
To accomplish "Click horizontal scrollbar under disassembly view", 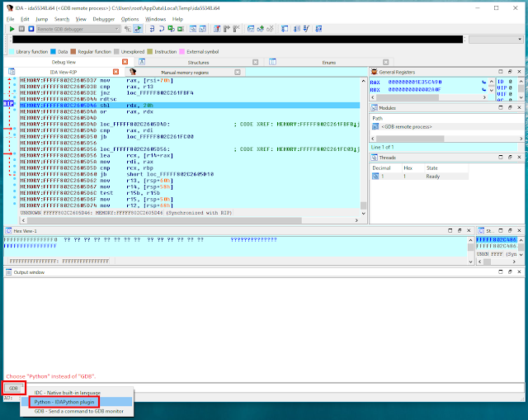I will point(190,220).
